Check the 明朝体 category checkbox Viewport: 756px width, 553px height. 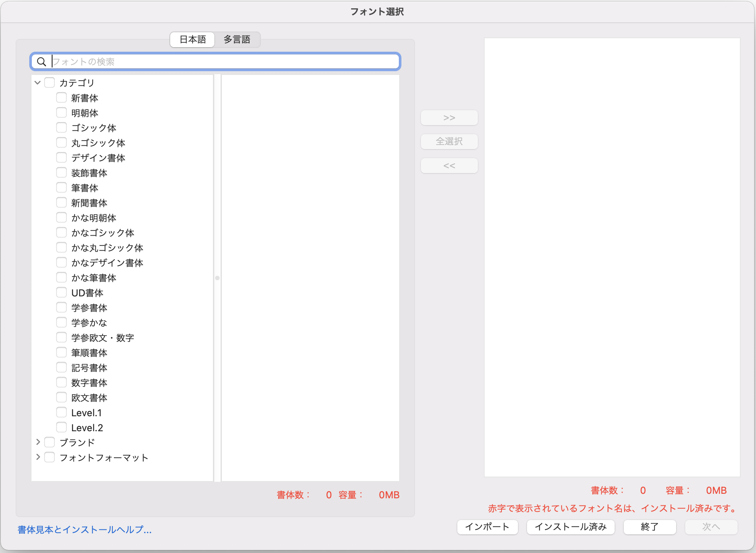[61, 113]
